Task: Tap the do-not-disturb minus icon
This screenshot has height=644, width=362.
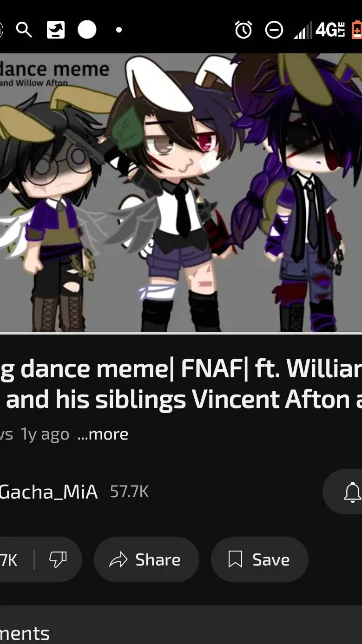Action: pyautogui.click(x=274, y=30)
